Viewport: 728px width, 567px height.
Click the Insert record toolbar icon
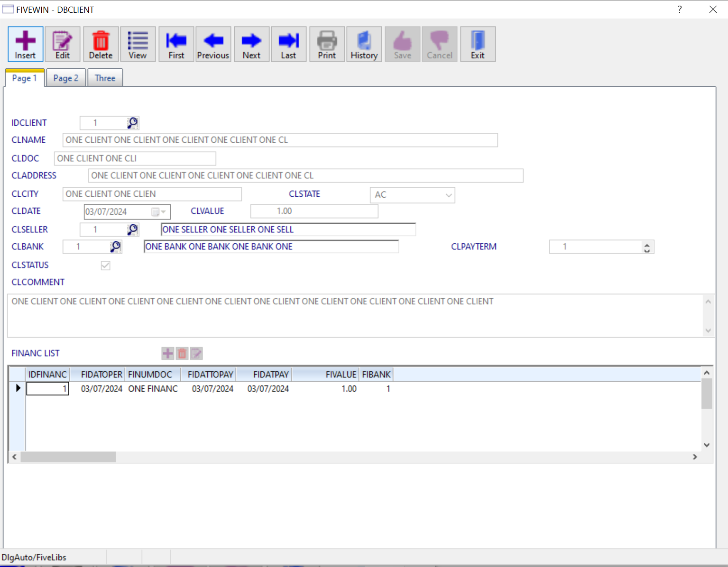tap(25, 44)
